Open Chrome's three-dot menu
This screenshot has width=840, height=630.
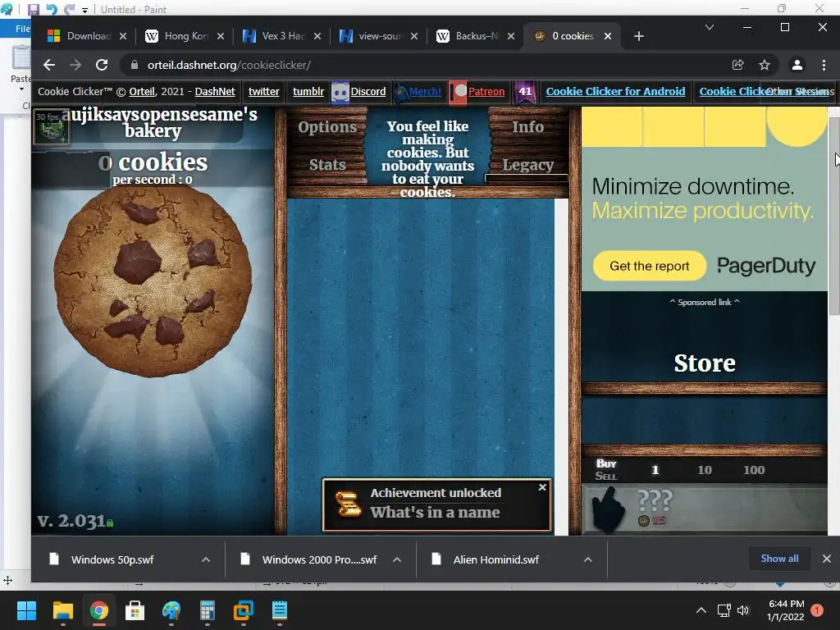[824, 65]
